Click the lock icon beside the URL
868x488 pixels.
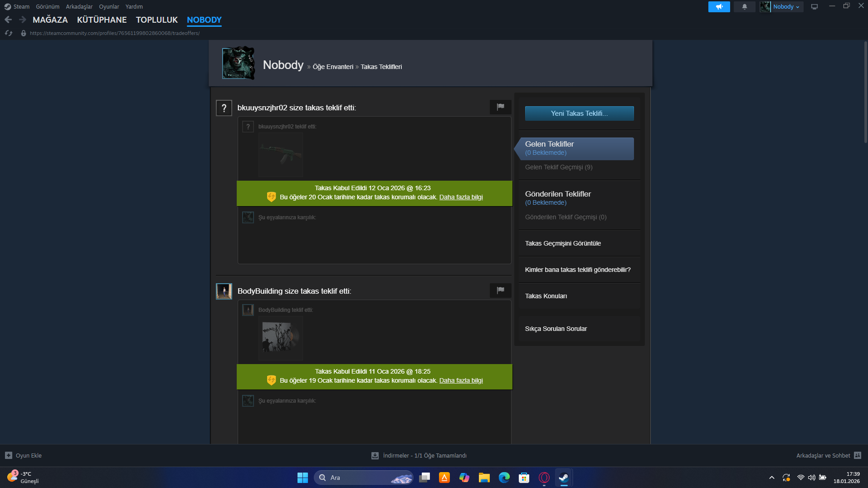click(24, 33)
